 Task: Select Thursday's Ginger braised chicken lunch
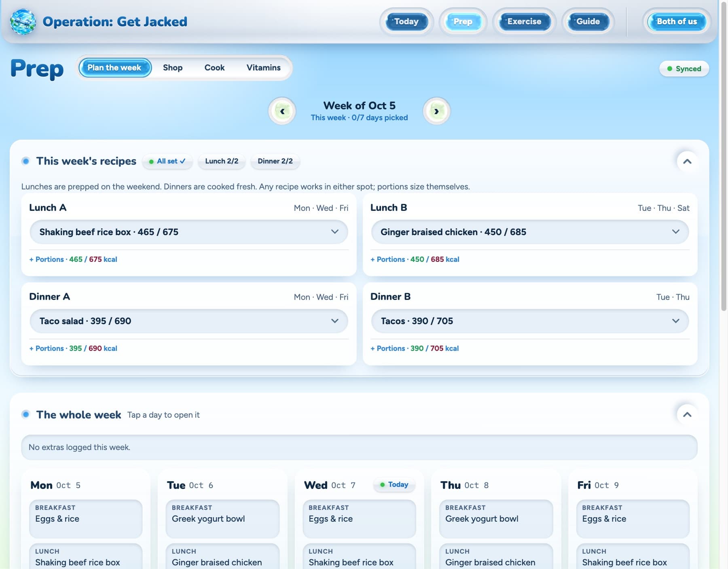tap(496, 557)
